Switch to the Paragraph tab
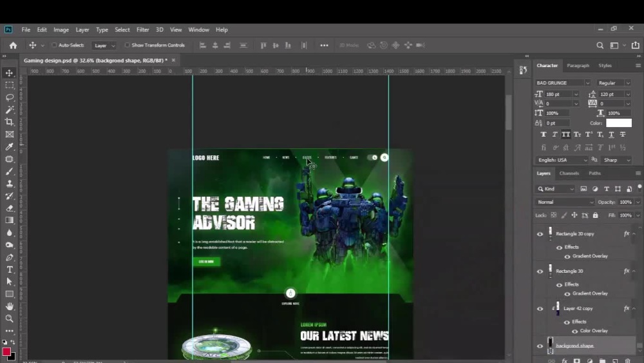This screenshot has height=363, width=644. coord(578,66)
